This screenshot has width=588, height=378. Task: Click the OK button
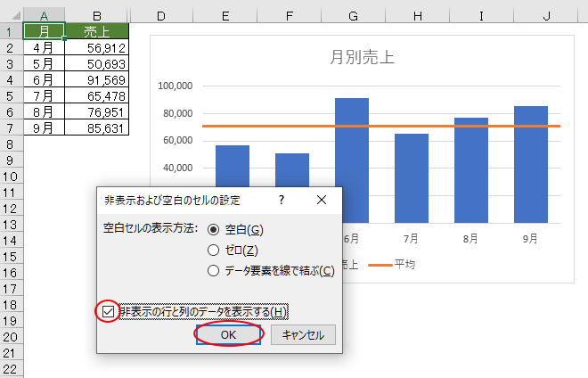click(228, 334)
